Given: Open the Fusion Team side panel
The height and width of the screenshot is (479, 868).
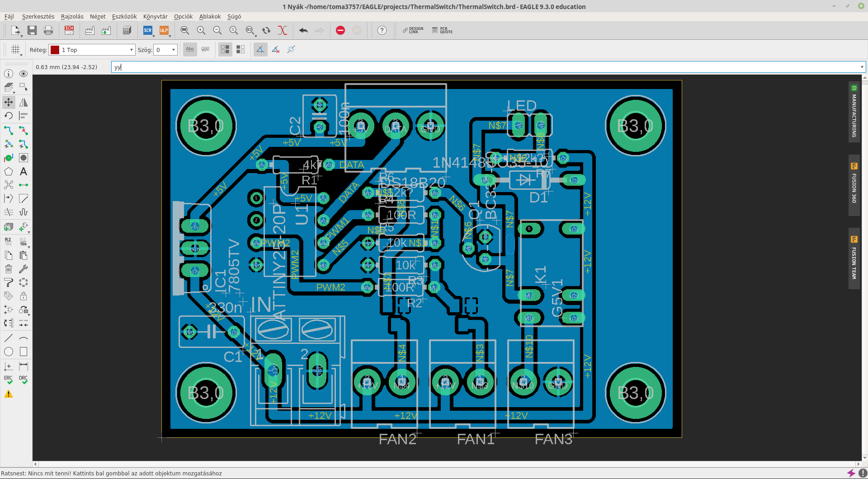Looking at the screenshot, I should click(x=854, y=258).
